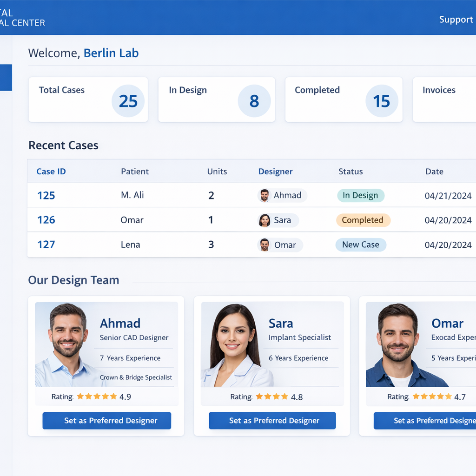Select the highlighted blue sidebar item
The width and height of the screenshot is (476, 476).
(6, 78)
